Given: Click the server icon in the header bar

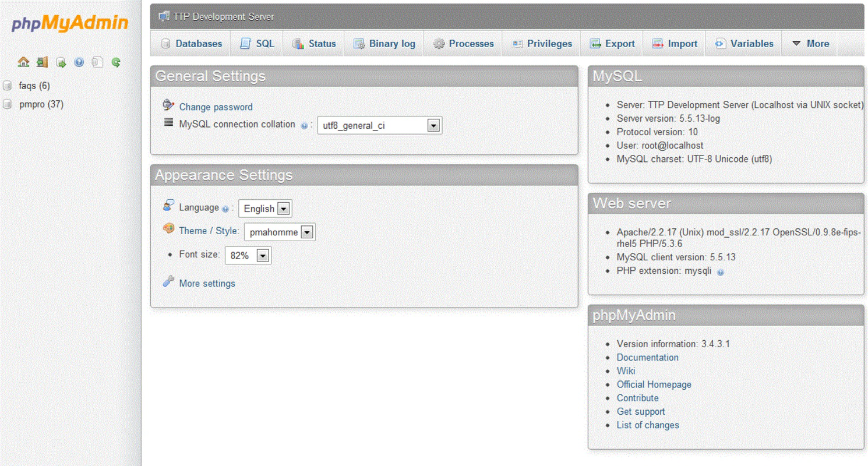Looking at the screenshot, I should point(164,16).
